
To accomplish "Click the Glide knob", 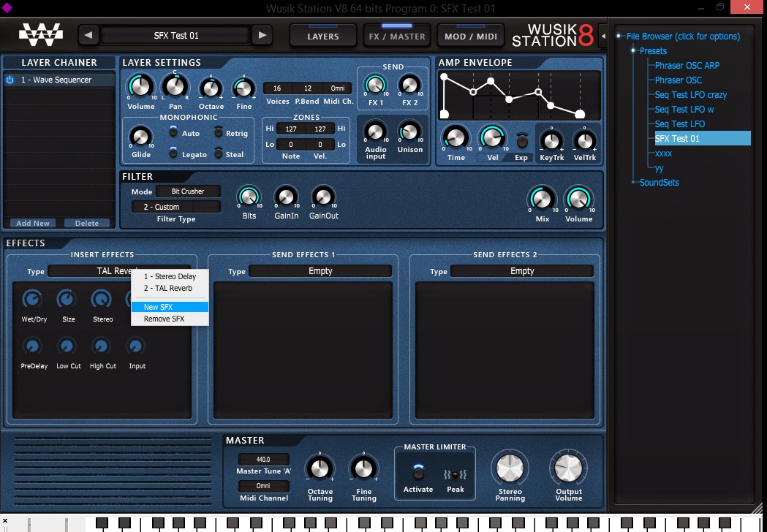I will coord(140,137).
